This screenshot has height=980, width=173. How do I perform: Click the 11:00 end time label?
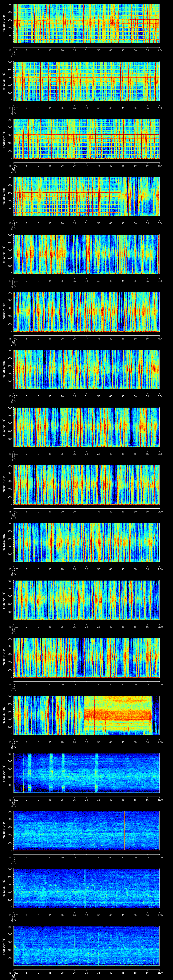(159, 569)
